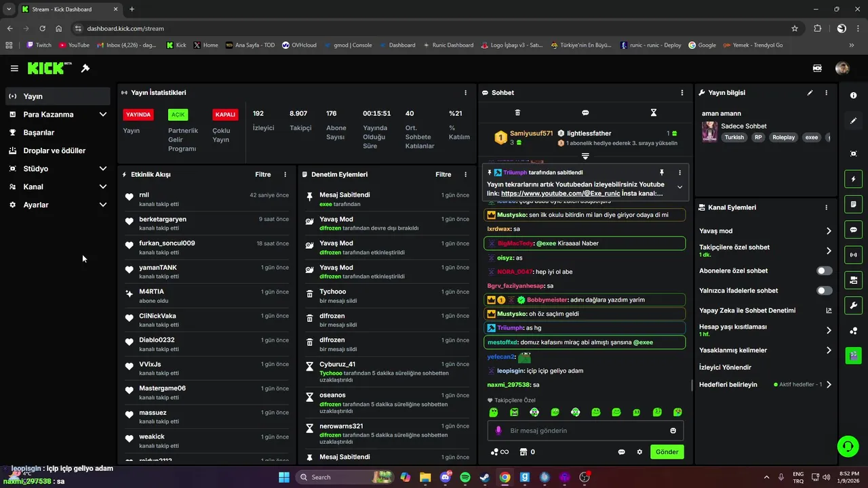
Task: Open Takipçilere özel sohbet options arrow
Action: point(829,251)
